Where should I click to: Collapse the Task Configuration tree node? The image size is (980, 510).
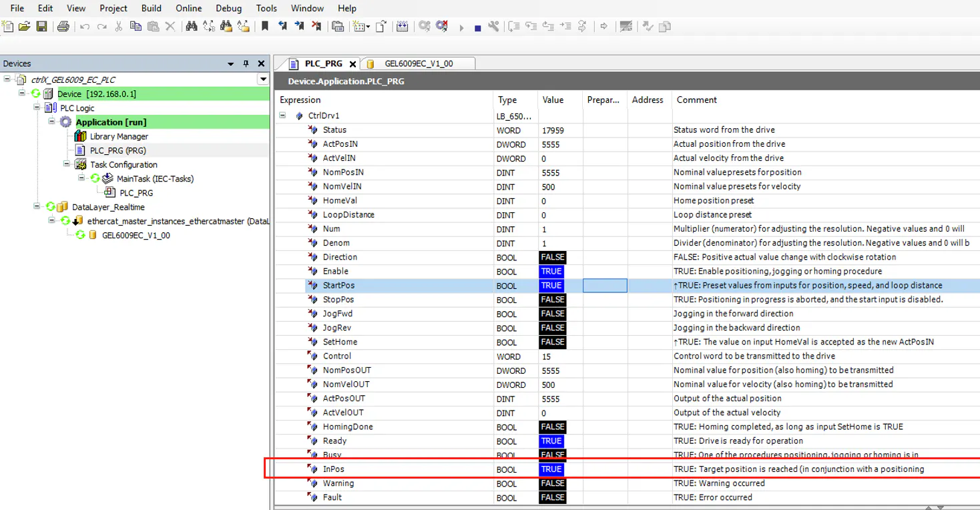click(x=67, y=164)
